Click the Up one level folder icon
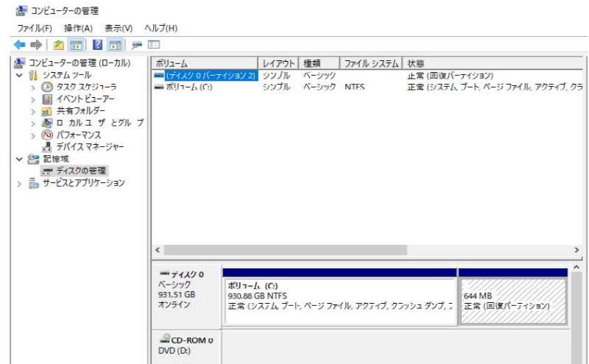 coord(58,45)
